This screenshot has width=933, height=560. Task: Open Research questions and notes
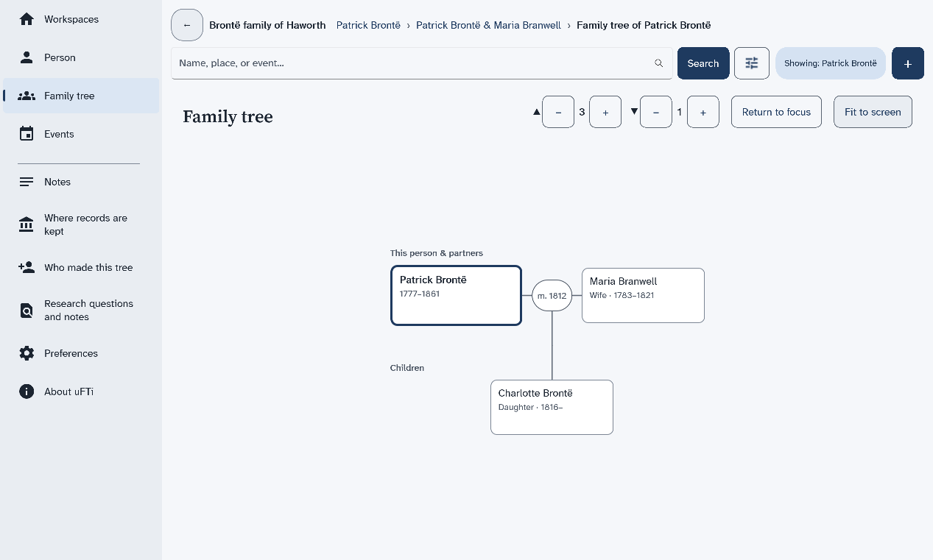tap(81, 311)
